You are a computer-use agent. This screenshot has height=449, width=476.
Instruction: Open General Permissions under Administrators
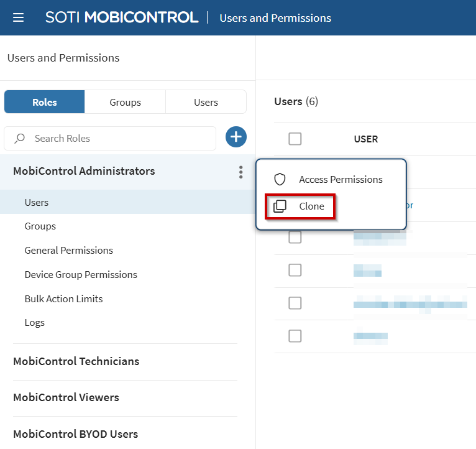[x=68, y=251]
